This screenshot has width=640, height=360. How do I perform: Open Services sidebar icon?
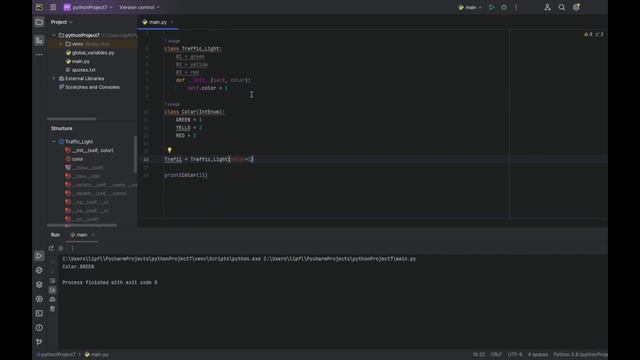(x=39, y=299)
